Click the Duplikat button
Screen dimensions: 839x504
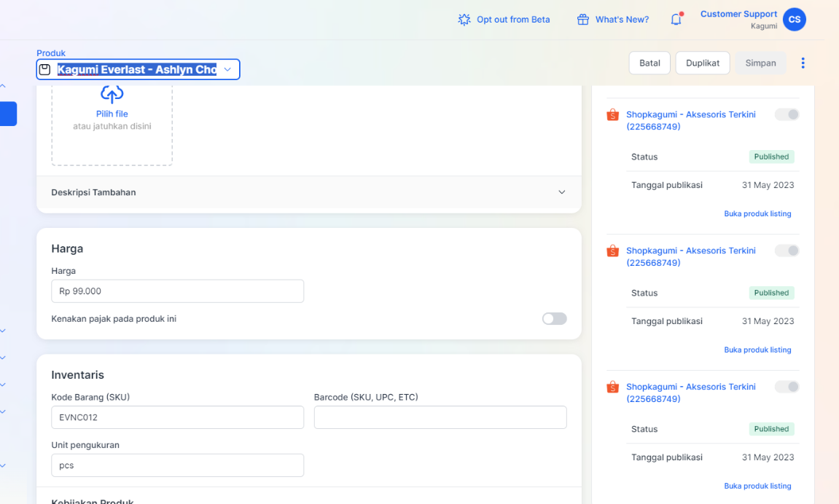coord(703,63)
